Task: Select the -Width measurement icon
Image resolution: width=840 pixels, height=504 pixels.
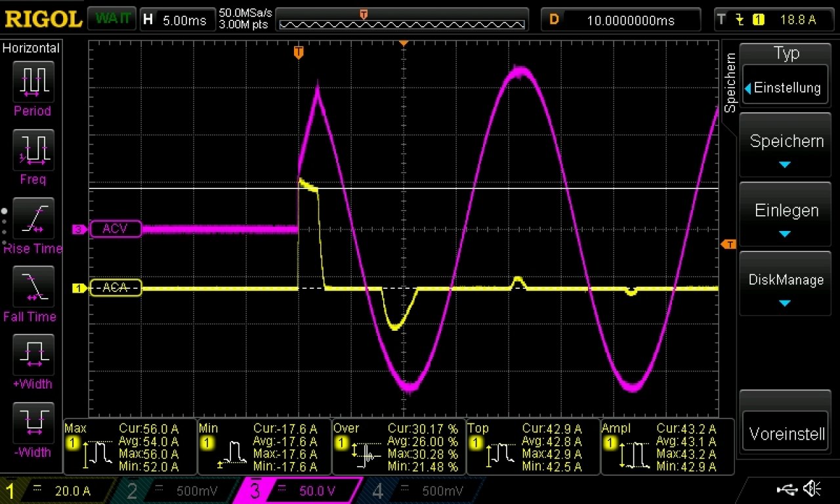Action: [33, 423]
